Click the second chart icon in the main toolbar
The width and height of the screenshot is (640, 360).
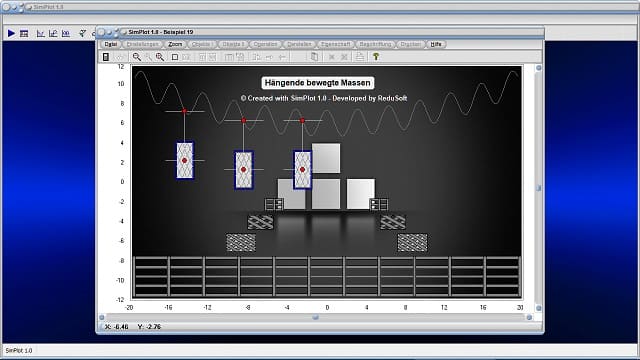53,33
